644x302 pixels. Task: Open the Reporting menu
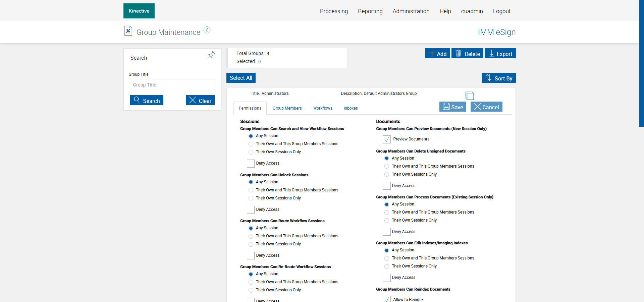coord(370,11)
